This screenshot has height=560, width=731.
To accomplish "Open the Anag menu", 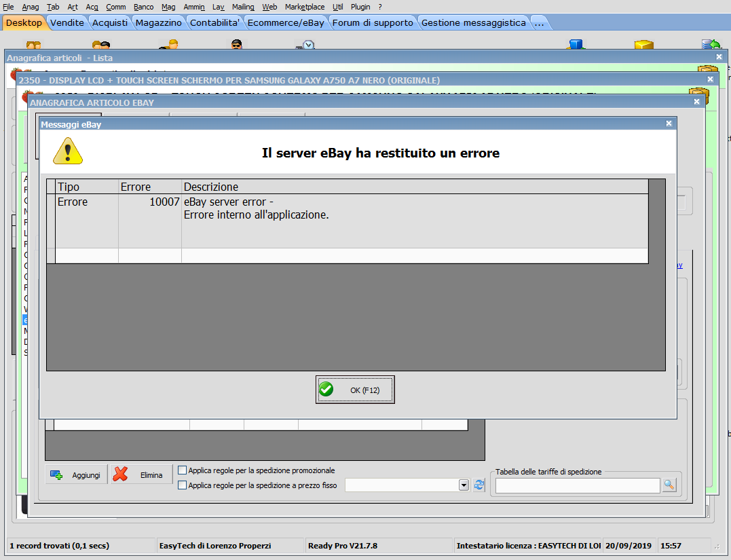I will pos(31,7).
